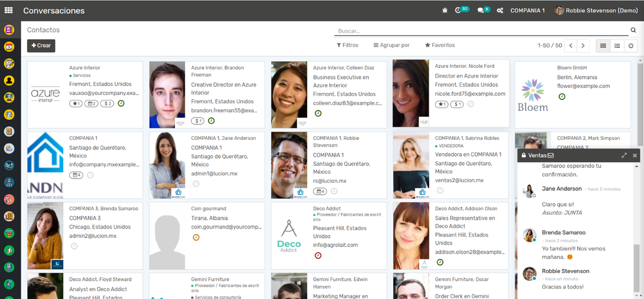Click in the Buscar search field
Viewport: 644px width, 299px height.
coord(482,31)
